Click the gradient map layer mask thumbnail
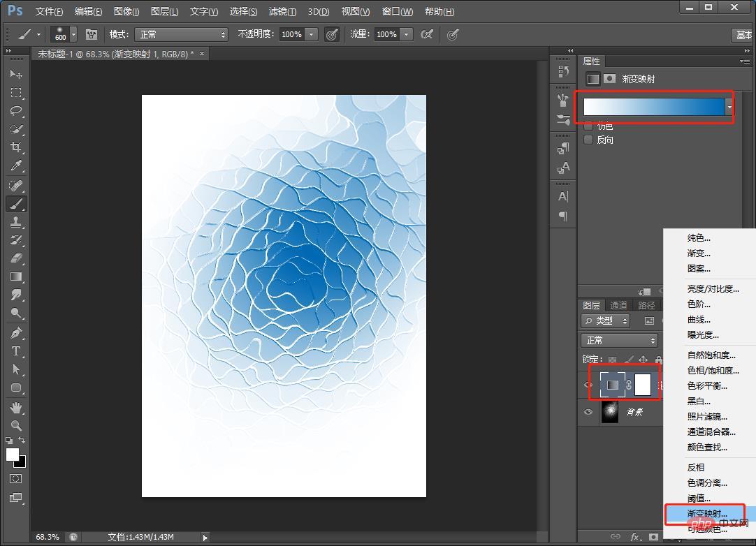This screenshot has width=756, height=546. pyautogui.click(x=642, y=384)
